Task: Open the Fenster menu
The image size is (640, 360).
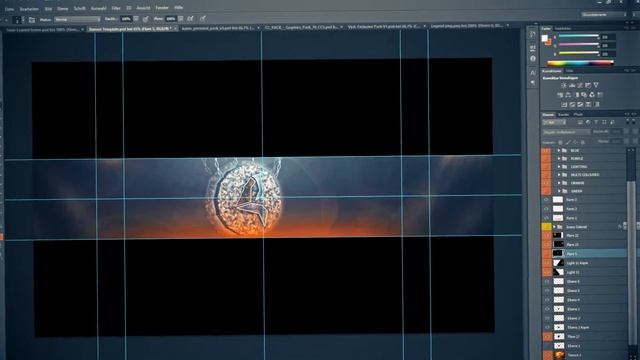Action: [162, 8]
